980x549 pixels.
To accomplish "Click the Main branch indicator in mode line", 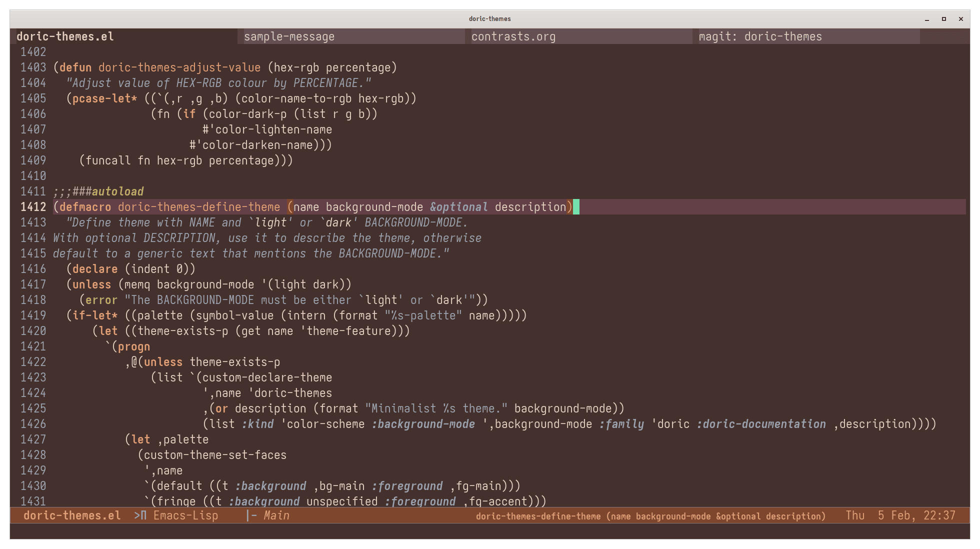I will click(276, 515).
